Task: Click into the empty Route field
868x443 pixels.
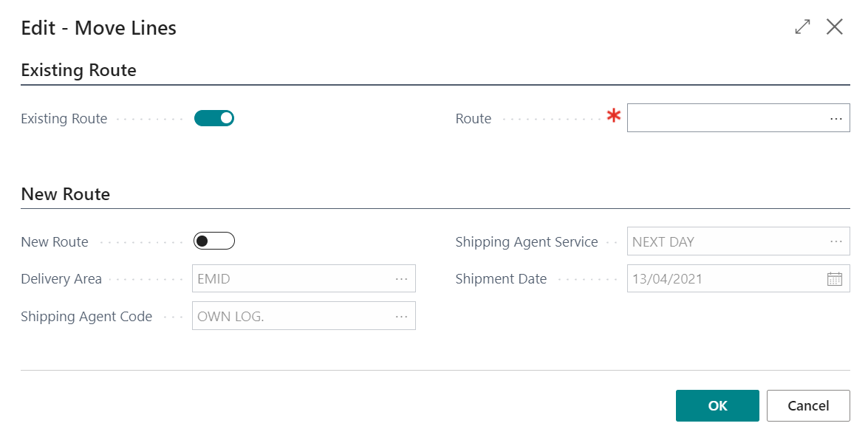Action: coord(724,118)
